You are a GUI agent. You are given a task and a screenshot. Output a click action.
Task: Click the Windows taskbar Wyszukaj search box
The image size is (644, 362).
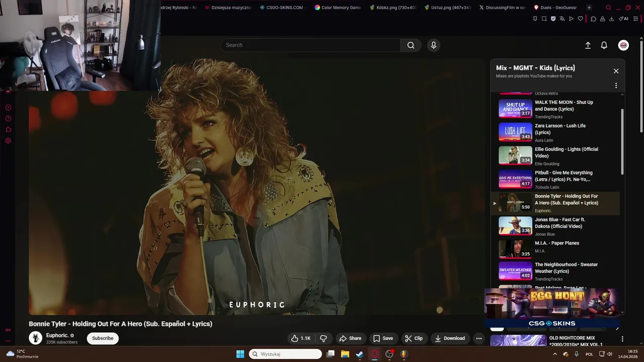[285, 354]
